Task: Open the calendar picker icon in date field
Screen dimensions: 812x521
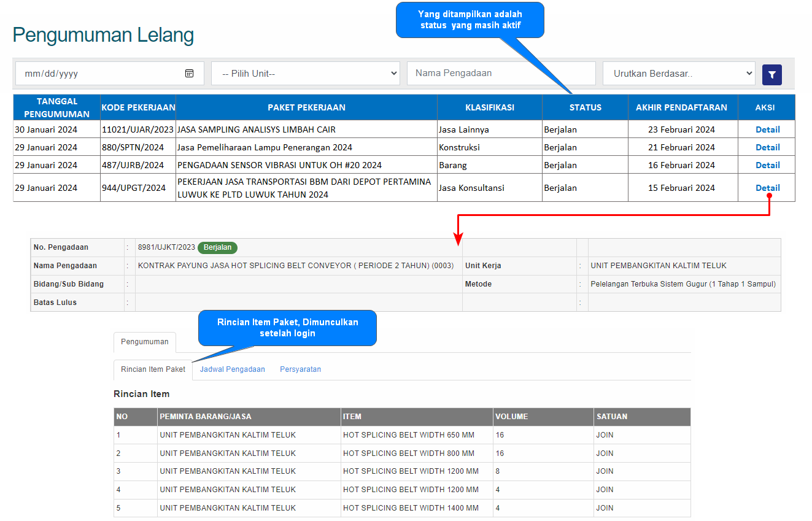Action: pos(189,74)
